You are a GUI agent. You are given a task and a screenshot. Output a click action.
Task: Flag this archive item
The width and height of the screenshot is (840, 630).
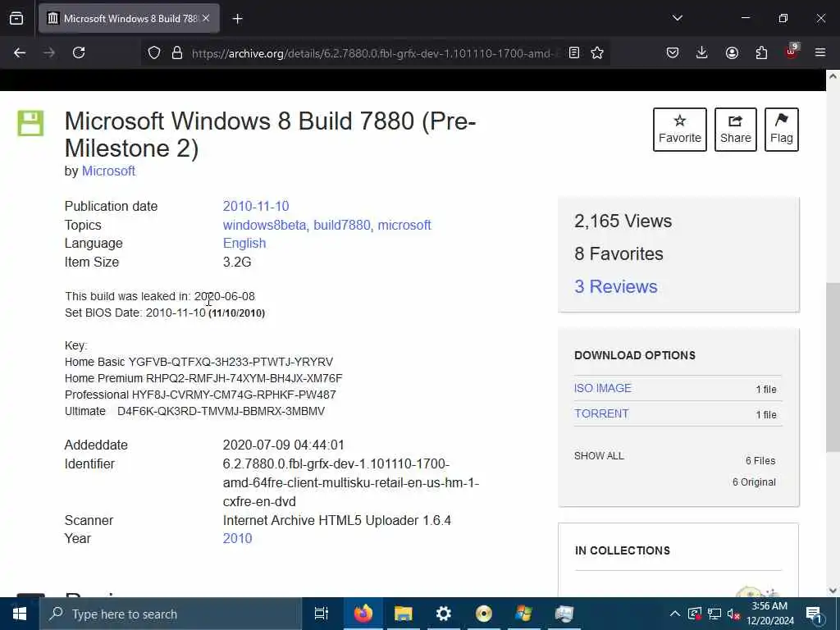pyautogui.click(x=782, y=130)
